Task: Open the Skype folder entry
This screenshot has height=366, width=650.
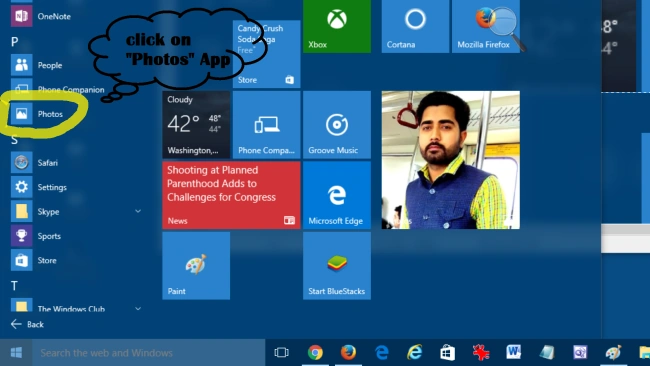Action: click(35, 211)
